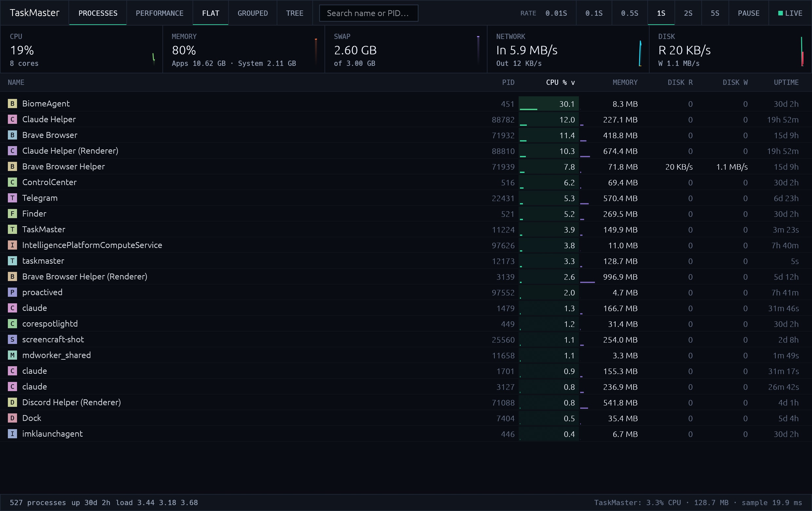Click the TaskMaster app title
Viewport: 812px width, 511px height.
point(34,13)
